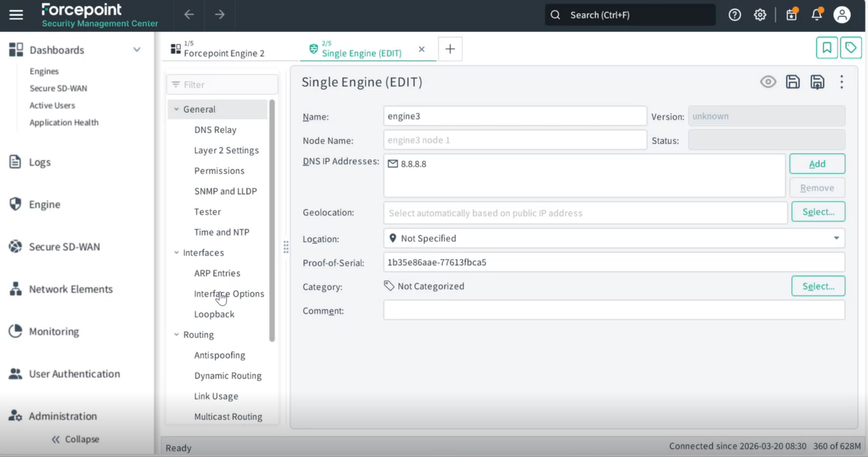Toggle the preview eye icon
The width and height of the screenshot is (868, 457).
pyautogui.click(x=768, y=82)
